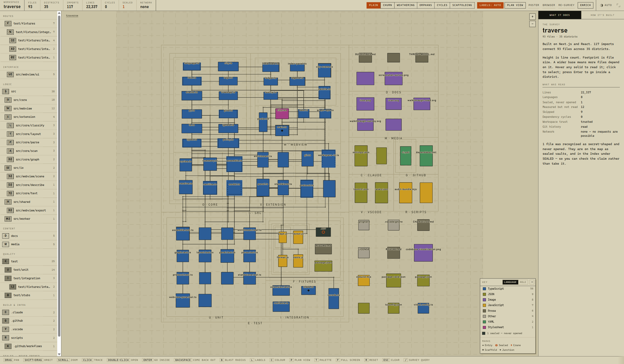Switch to the What It Does tab
Image resolution: width=624 pixels, height=364 pixels.
pyautogui.click(x=560, y=15)
